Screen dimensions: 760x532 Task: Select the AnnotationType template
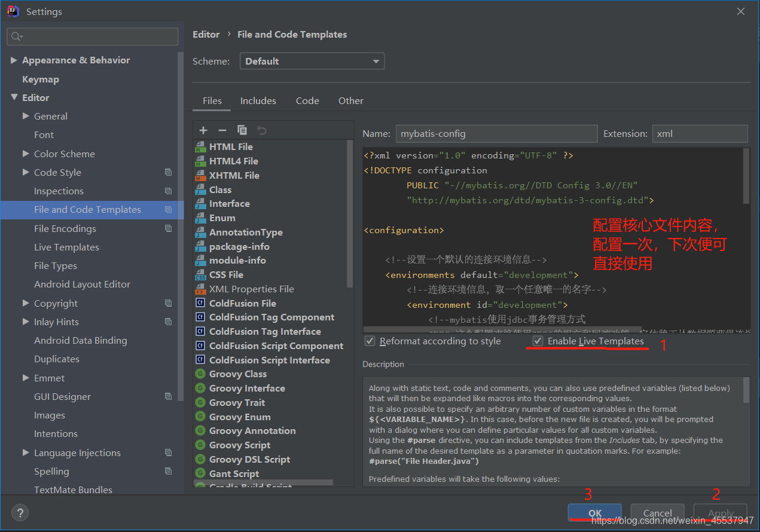click(x=246, y=233)
